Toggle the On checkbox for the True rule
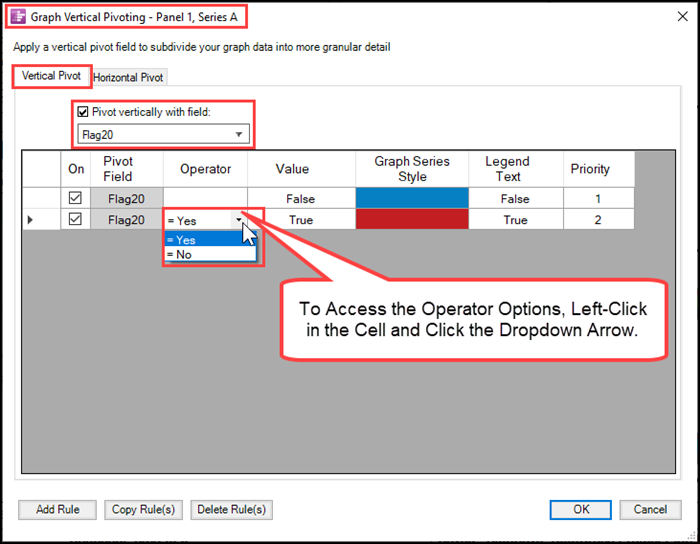The image size is (700, 544). (x=75, y=219)
